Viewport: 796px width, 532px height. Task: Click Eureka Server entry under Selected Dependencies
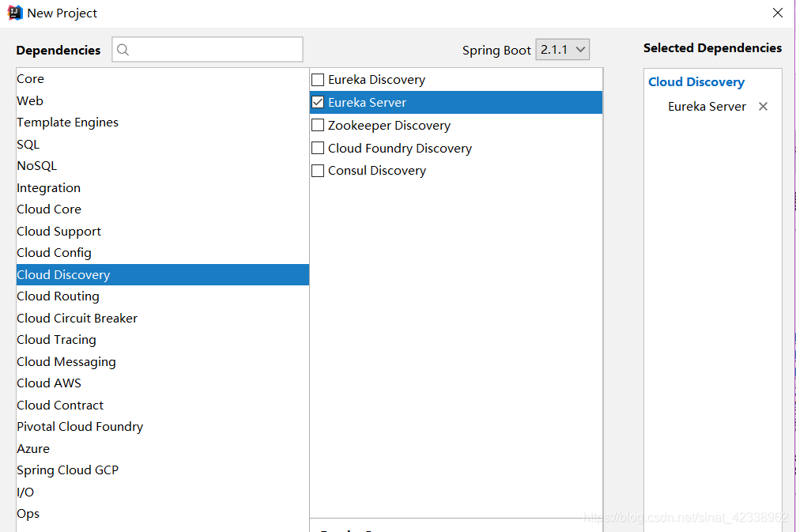[707, 107]
